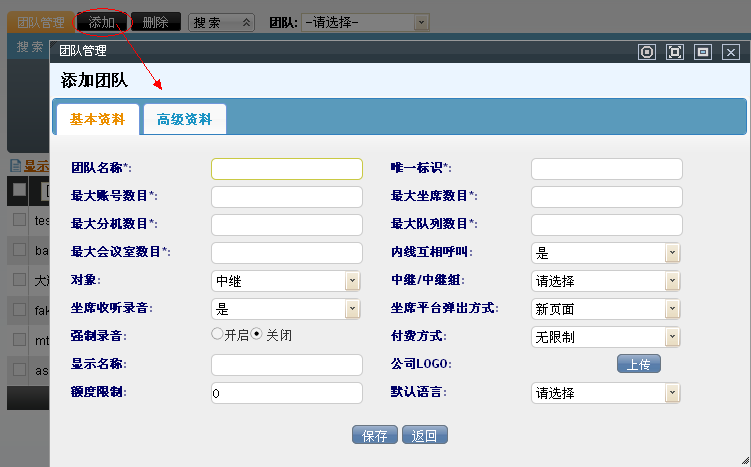Image resolution: width=751 pixels, height=467 pixels.
Task: Click the first dialog title bar icon
Action: [x=647, y=52]
